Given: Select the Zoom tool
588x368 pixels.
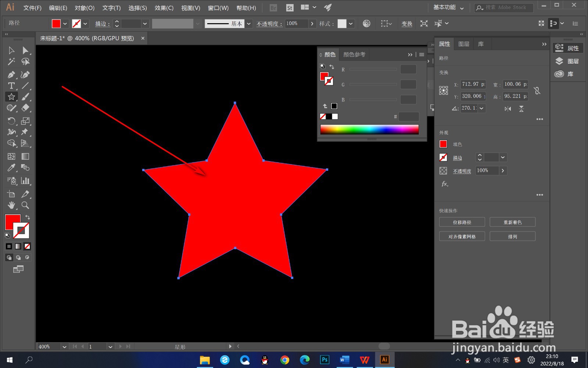Looking at the screenshot, I should pos(25,205).
